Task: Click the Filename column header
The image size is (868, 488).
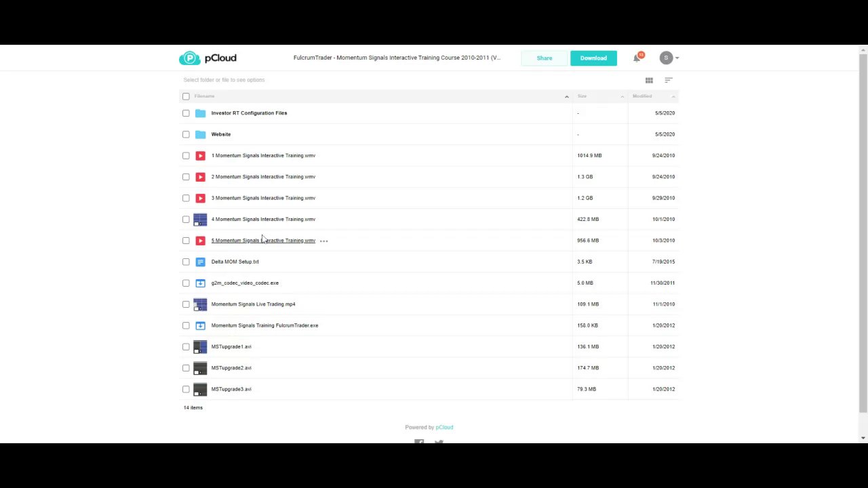Action: [204, 96]
